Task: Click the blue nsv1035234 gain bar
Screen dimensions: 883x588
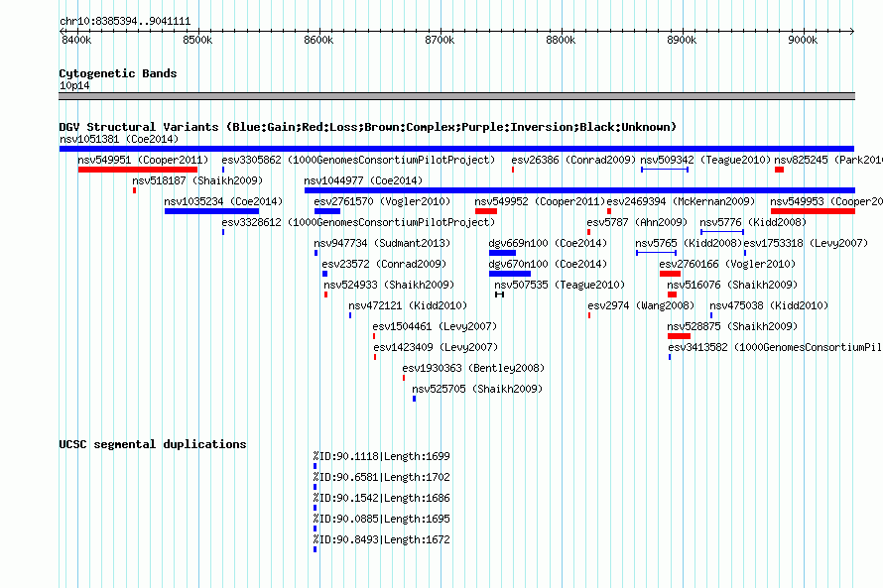Action: tap(211, 211)
